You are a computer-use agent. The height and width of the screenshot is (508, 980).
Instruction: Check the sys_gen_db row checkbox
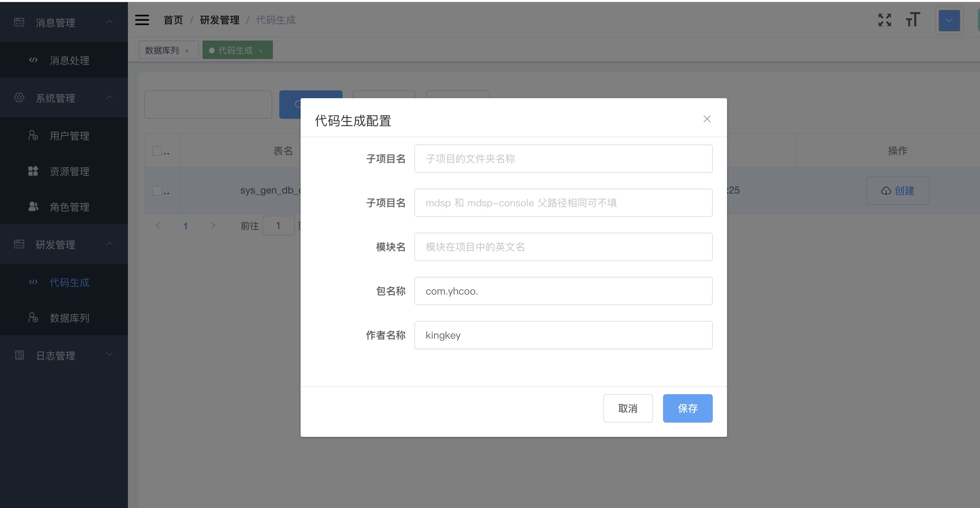157,190
